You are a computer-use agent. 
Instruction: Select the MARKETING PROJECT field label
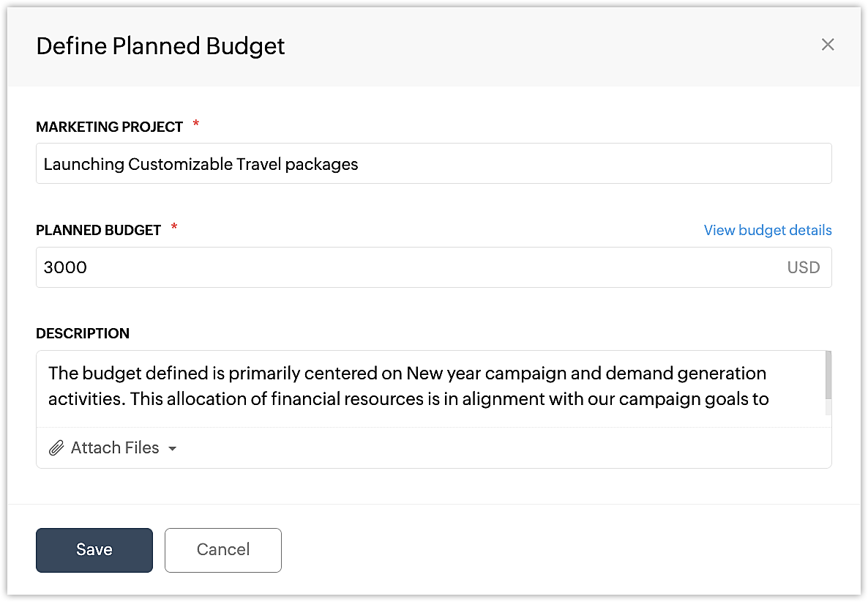(x=109, y=127)
